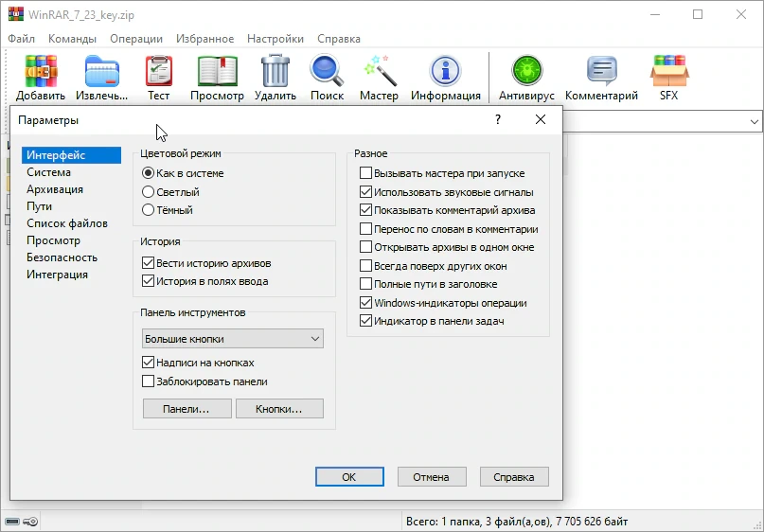The height and width of the screenshot is (532, 764).
Task: Open the Команды menu
Action: pos(72,39)
